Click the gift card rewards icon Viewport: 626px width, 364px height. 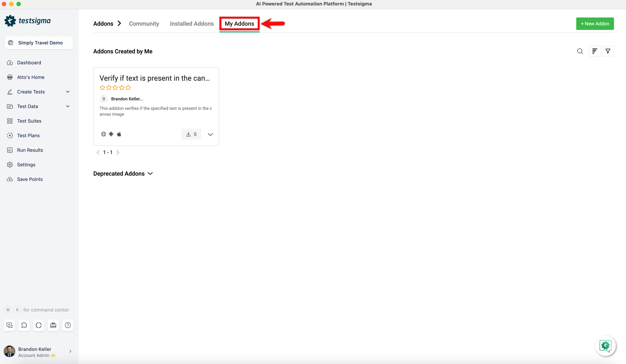click(53, 325)
